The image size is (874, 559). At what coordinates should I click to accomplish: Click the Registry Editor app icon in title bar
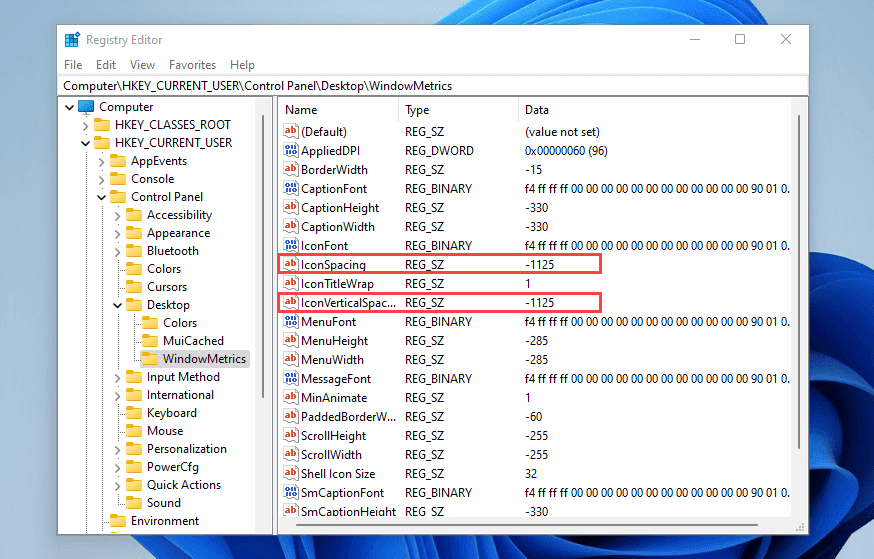tap(72, 40)
